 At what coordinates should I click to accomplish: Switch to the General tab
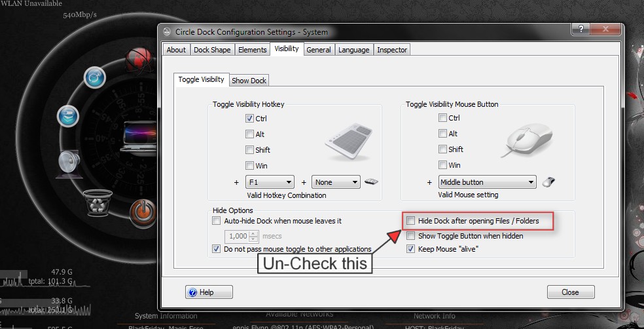tap(318, 50)
